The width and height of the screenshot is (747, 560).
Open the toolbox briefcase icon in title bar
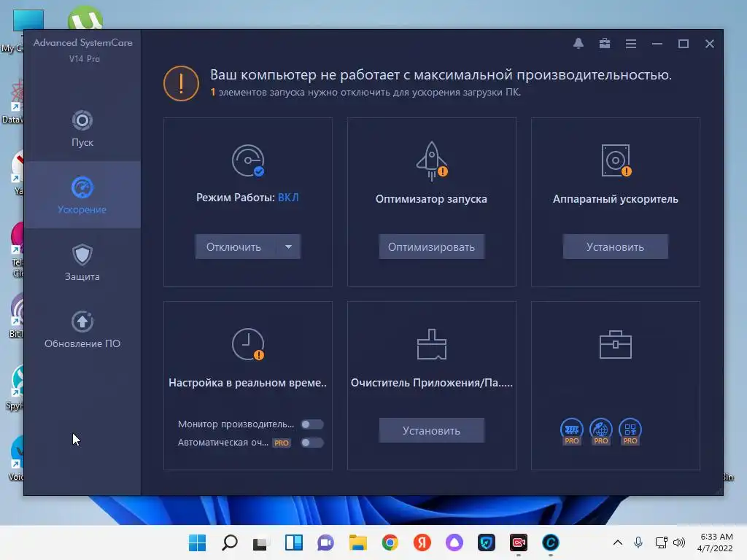tap(605, 44)
